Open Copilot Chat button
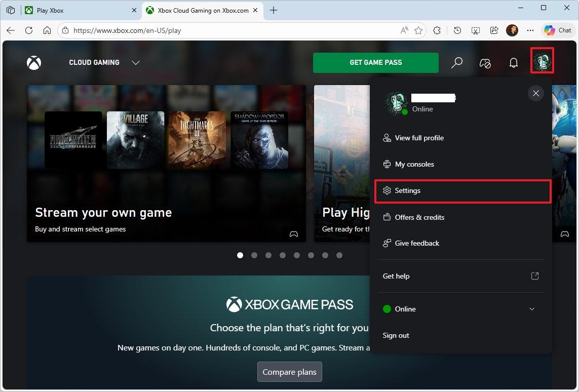Viewport: 579px width, 392px height. pyautogui.click(x=558, y=30)
